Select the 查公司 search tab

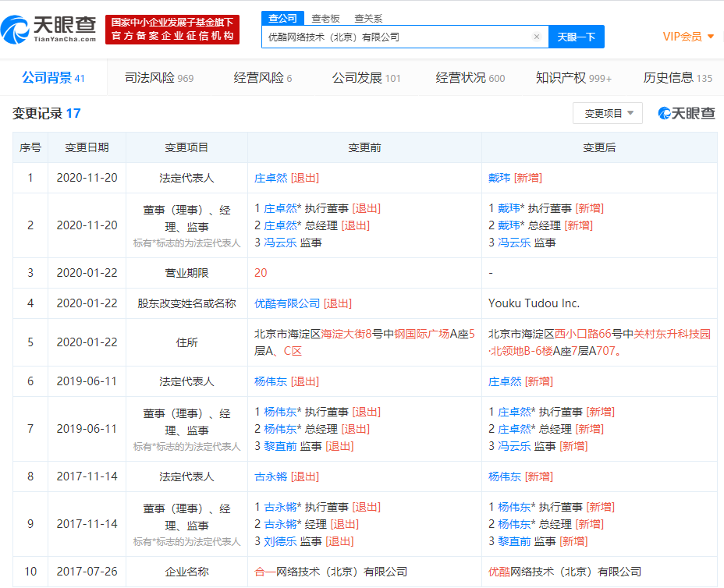[x=282, y=19]
